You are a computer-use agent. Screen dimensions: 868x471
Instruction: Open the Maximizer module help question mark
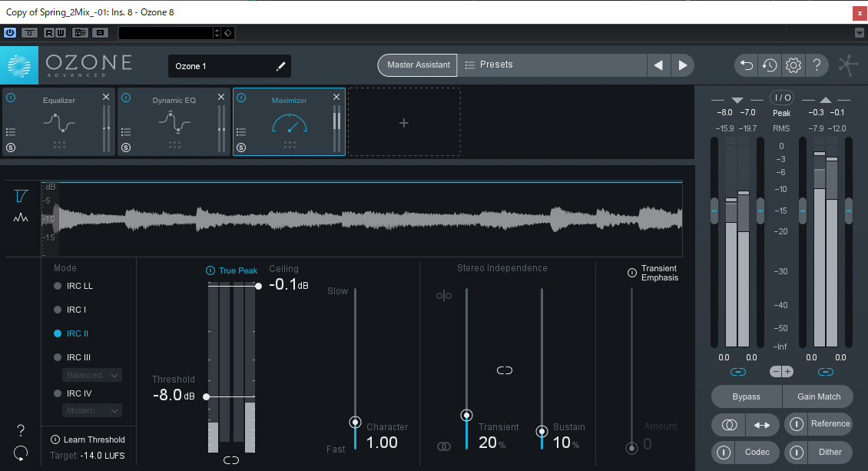pos(21,430)
